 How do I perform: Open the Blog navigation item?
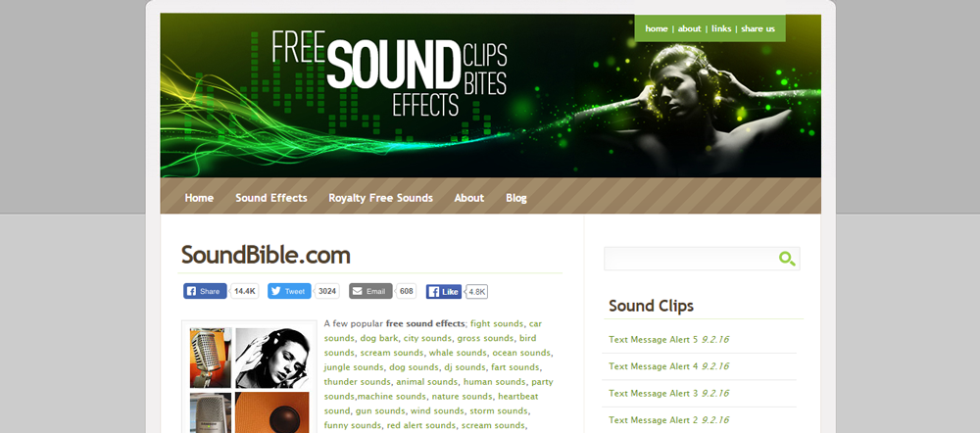tap(516, 198)
